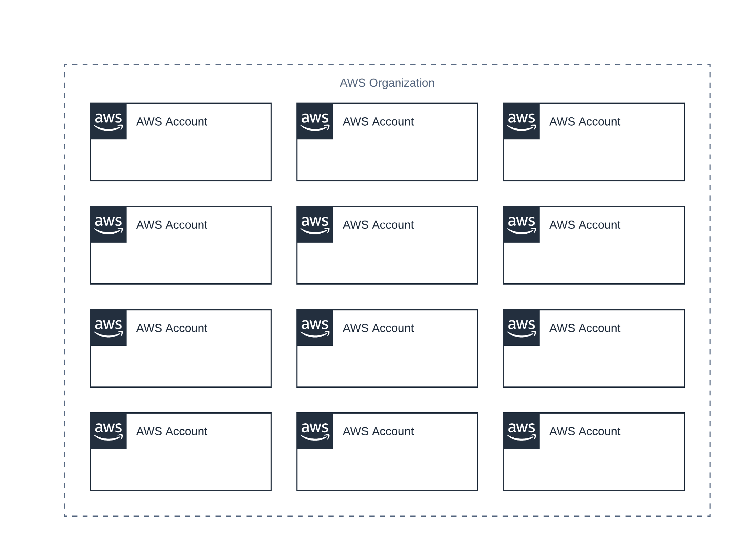756x542 pixels.
Task: Click the AWS logo in top-middle account box
Action: (x=315, y=121)
